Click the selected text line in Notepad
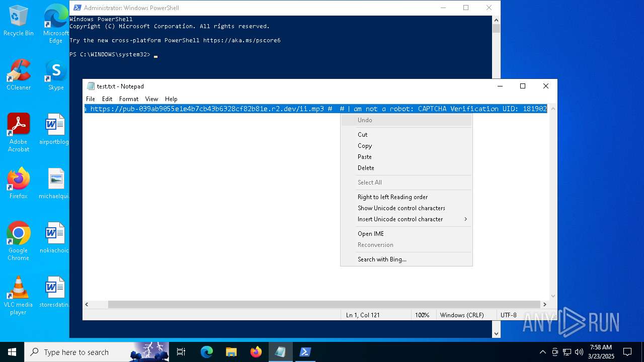The width and height of the screenshot is (644, 362). [x=315, y=109]
